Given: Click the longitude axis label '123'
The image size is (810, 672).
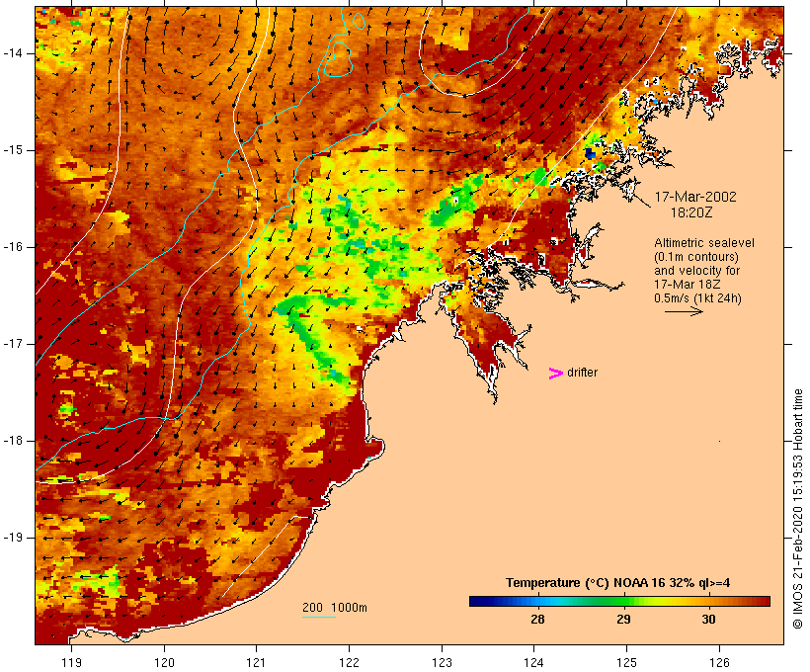Looking at the screenshot, I should point(442,662).
